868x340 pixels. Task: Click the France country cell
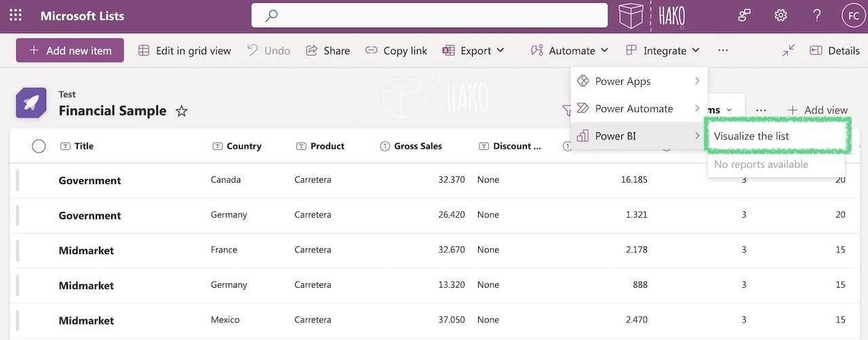click(224, 250)
